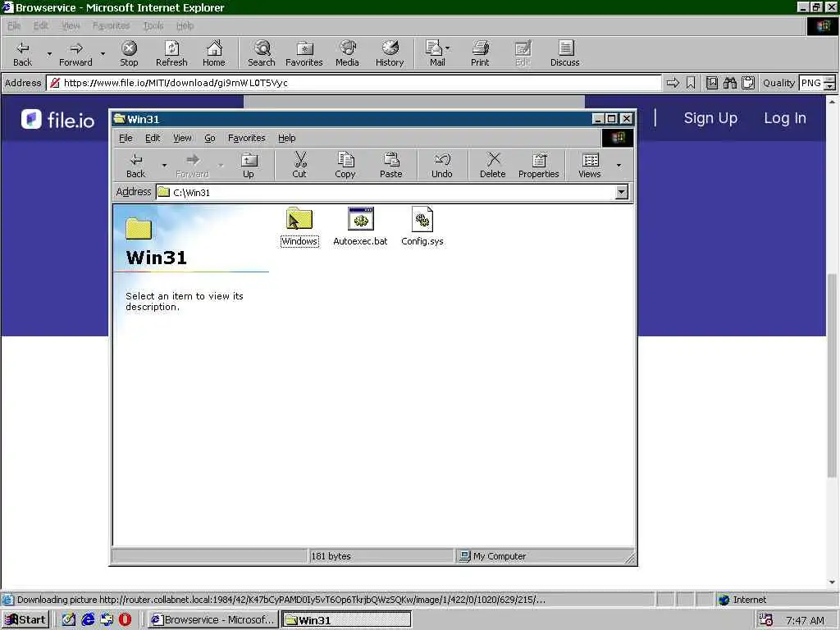Open Help menu in Win31 window
The height and width of the screenshot is (630, 840).
(286, 138)
